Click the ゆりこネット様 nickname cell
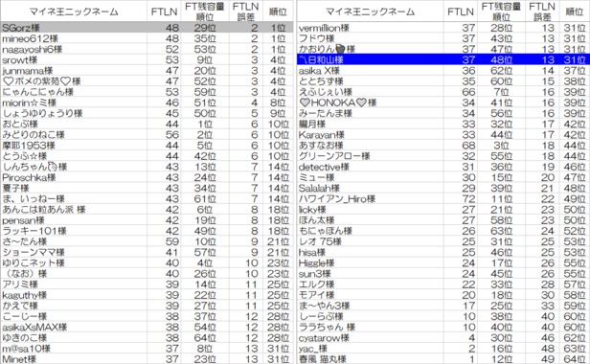 point(74,262)
